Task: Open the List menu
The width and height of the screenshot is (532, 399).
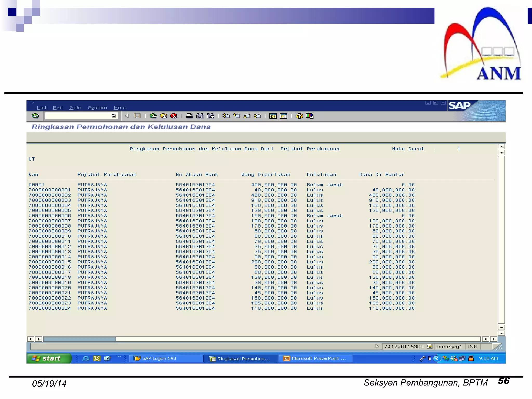Action: coord(42,108)
